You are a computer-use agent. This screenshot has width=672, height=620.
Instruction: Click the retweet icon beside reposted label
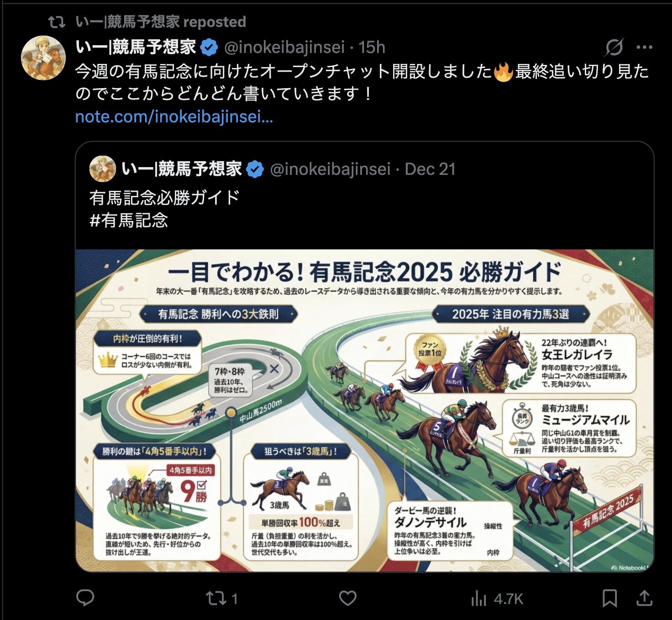58,21
